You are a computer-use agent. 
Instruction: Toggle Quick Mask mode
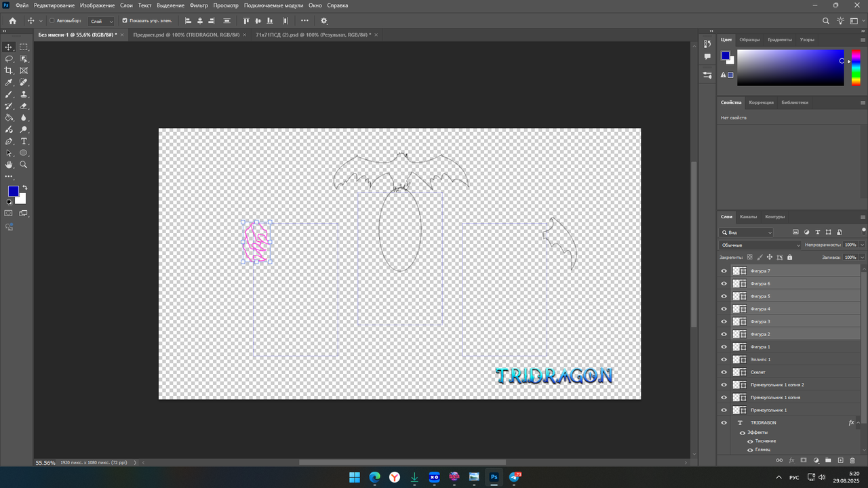(x=9, y=213)
